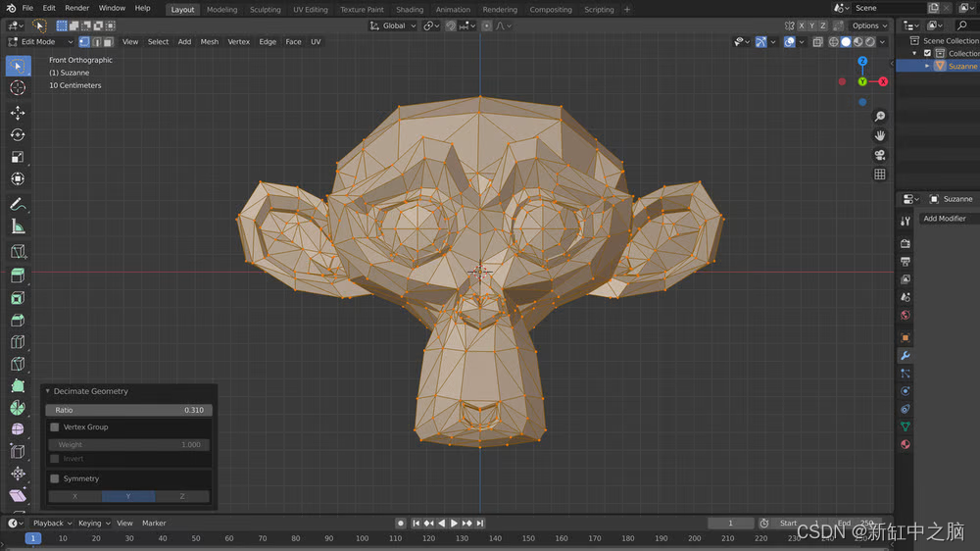Expand the Suzanne object in outliner
Screen dimensions: 980x551
tap(927, 66)
